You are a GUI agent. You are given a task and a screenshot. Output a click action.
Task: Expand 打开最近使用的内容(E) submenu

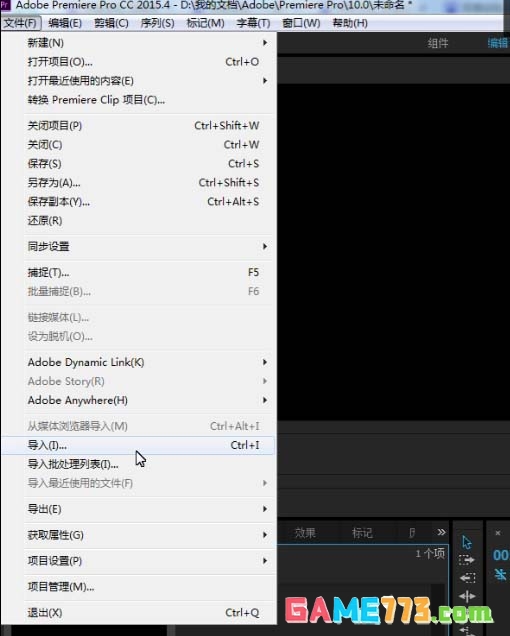[138, 81]
